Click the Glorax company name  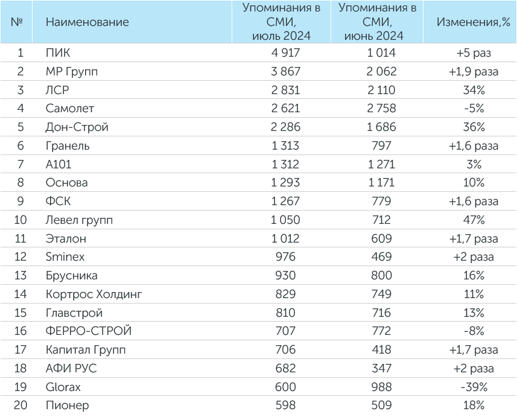click(63, 387)
